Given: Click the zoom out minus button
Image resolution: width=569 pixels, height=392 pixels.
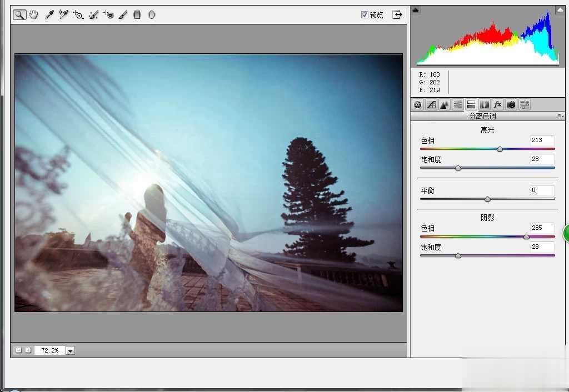Looking at the screenshot, I should point(19,350).
